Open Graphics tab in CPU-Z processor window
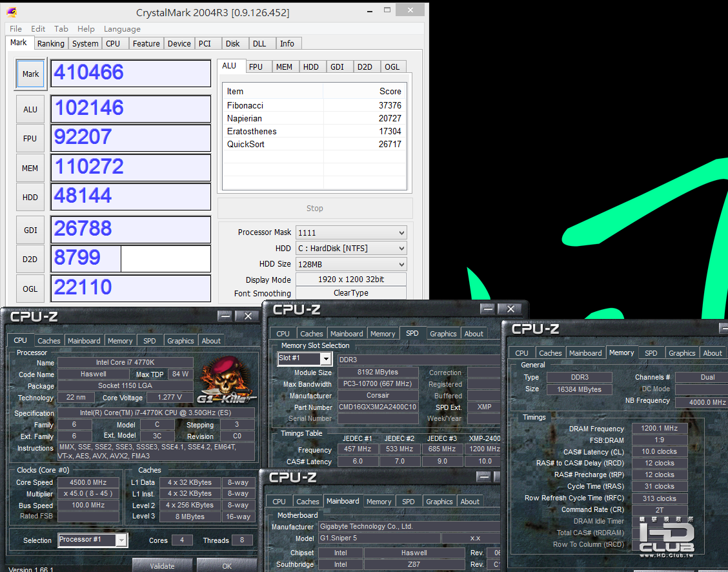 [181, 341]
